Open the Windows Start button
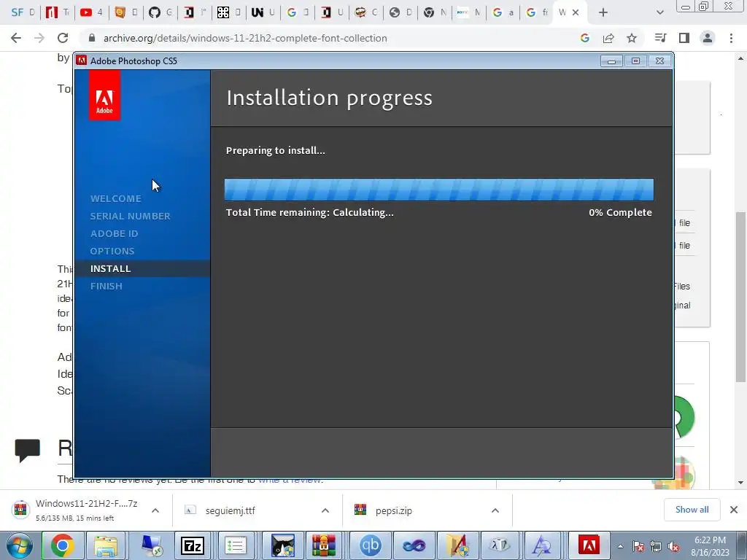 click(19, 545)
